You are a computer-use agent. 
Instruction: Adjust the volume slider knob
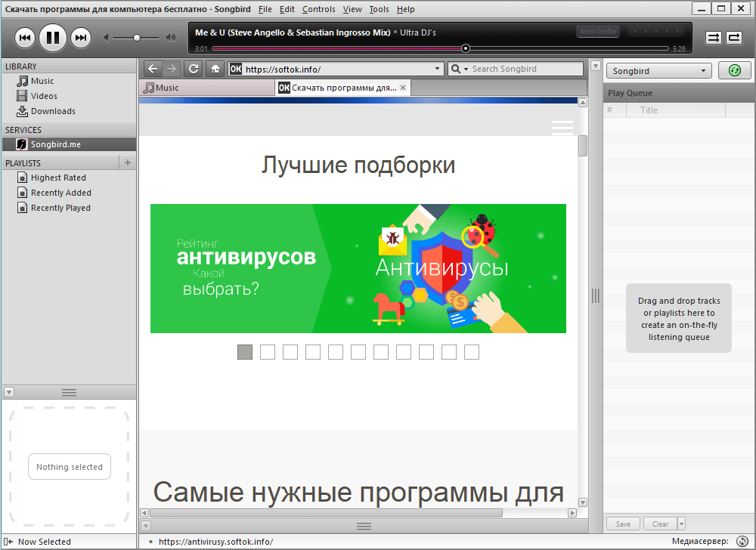tap(137, 38)
